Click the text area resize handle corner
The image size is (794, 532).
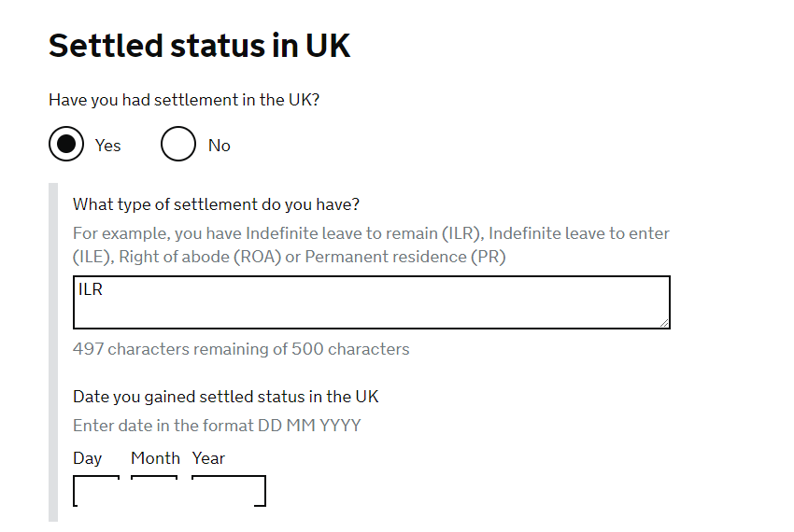[664, 323]
